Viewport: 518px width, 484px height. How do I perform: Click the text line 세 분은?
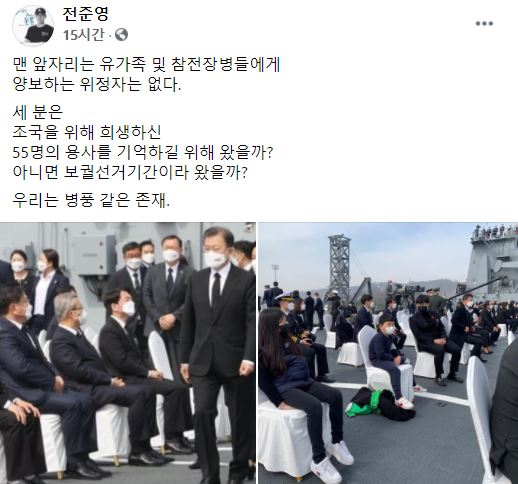pyautogui.click(x=38, y=112)
